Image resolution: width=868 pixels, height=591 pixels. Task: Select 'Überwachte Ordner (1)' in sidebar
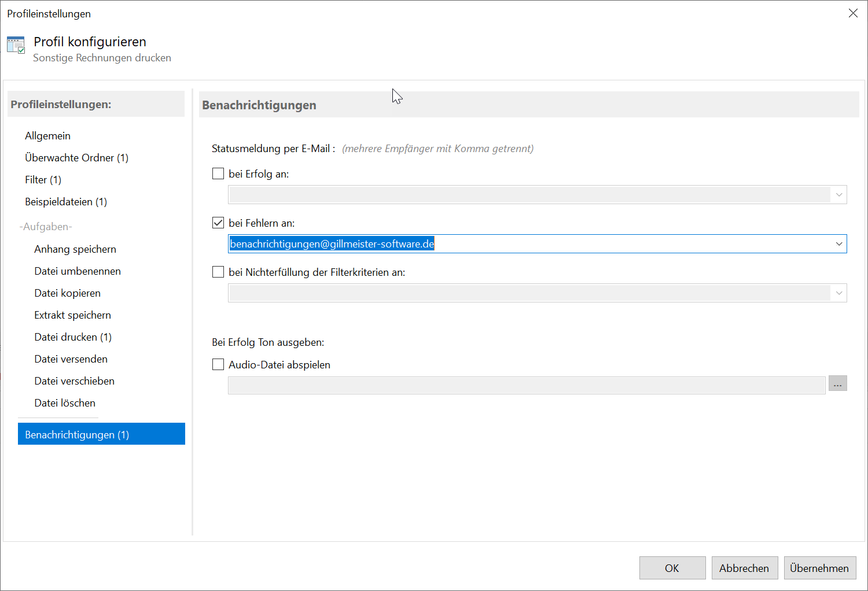tap(76, 158)
